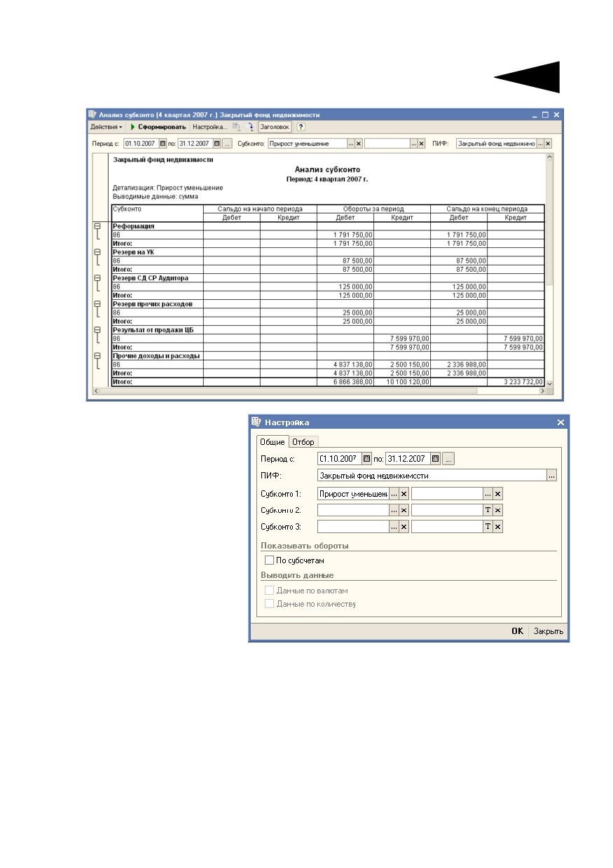
Task: Clear the ПИФ field in the report window
Action: click(x=548, y=143)
